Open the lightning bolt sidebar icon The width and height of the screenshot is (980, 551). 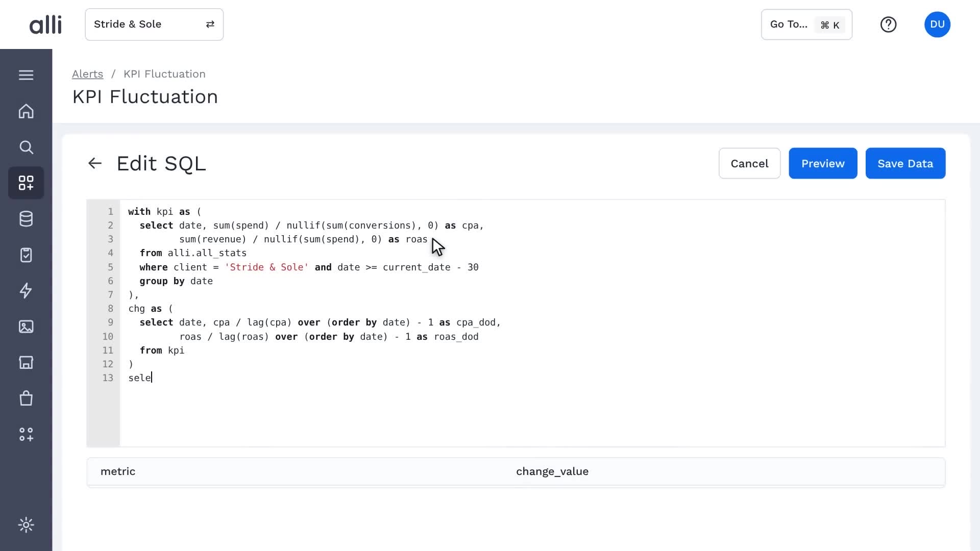(x=26, y=291)
